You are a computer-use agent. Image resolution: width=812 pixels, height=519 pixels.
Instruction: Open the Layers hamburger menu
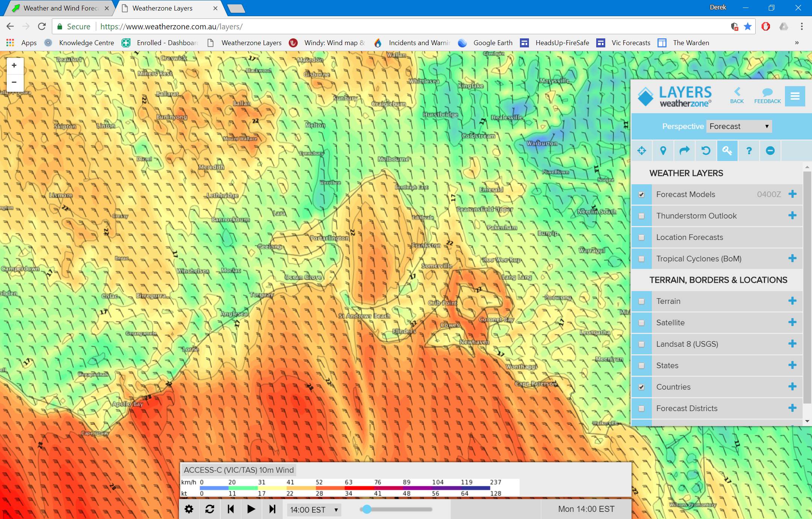point(795,96)
